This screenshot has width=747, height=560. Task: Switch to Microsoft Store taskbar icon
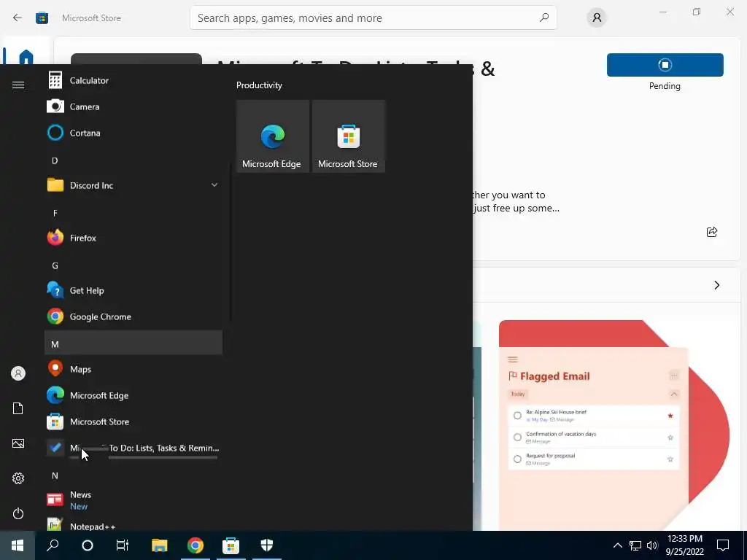click(231, 545)
